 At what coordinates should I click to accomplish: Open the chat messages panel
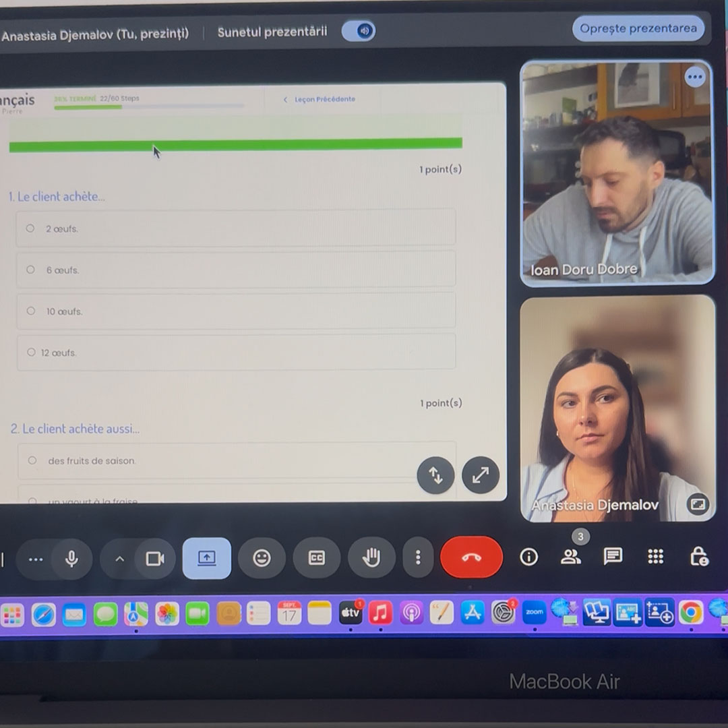(613, 556)
